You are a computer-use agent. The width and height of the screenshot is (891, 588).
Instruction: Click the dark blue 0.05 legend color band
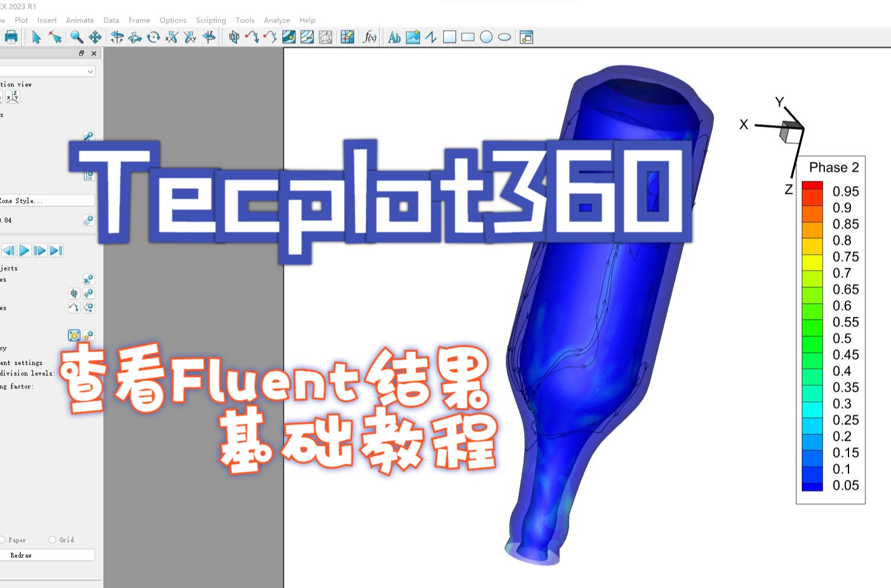tap(812, 488)
